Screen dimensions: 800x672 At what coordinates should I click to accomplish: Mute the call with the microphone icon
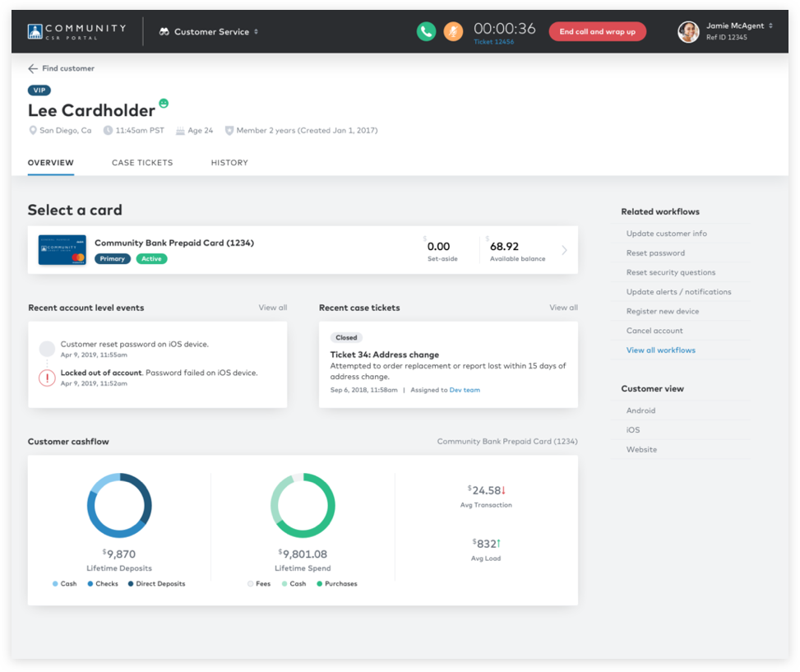pyautogui.click(x=453, y=31)
